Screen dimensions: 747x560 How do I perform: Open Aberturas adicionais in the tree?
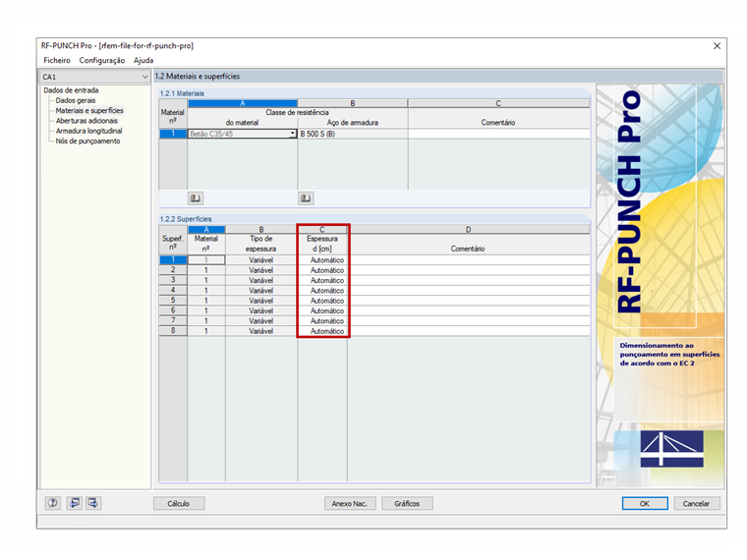[x=86, y=121]
